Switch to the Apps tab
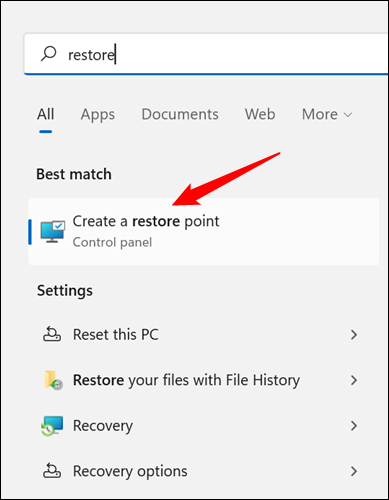Image resolution: width=389 pixels, height=500 pixels. click(98, 115)
